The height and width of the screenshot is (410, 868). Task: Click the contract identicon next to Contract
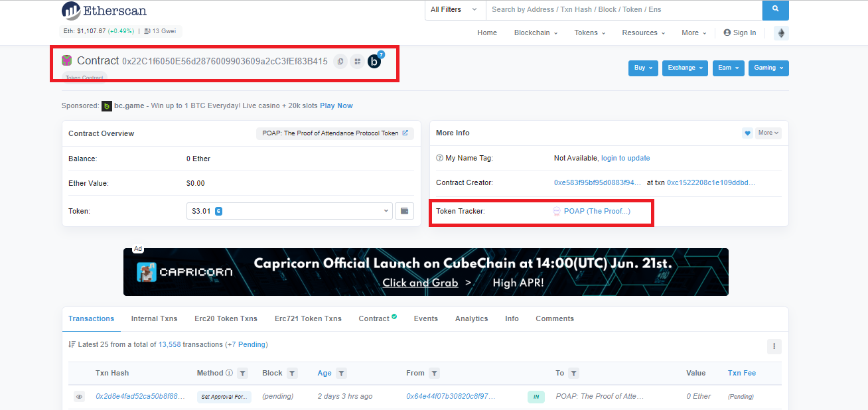coord(67,60)
